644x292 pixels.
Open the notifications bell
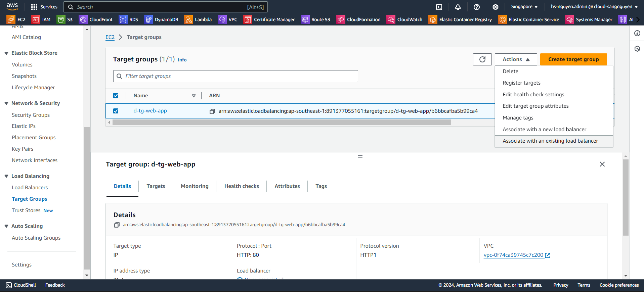coord(458,7)
